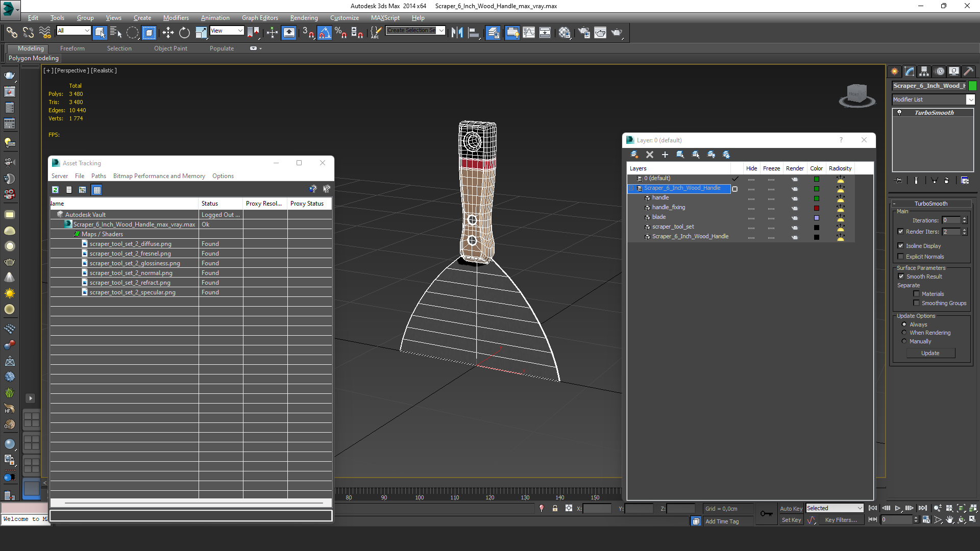Click the Update button
Image resolution: width=980 pixels, height=551 pixels.
tap(930, 353)
